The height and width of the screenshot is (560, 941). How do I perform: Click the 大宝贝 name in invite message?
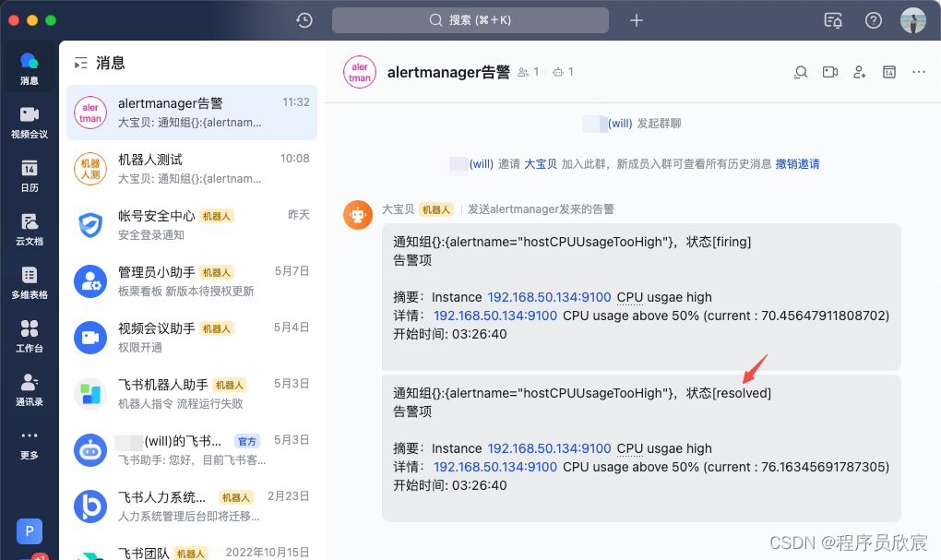click(540, 164)
